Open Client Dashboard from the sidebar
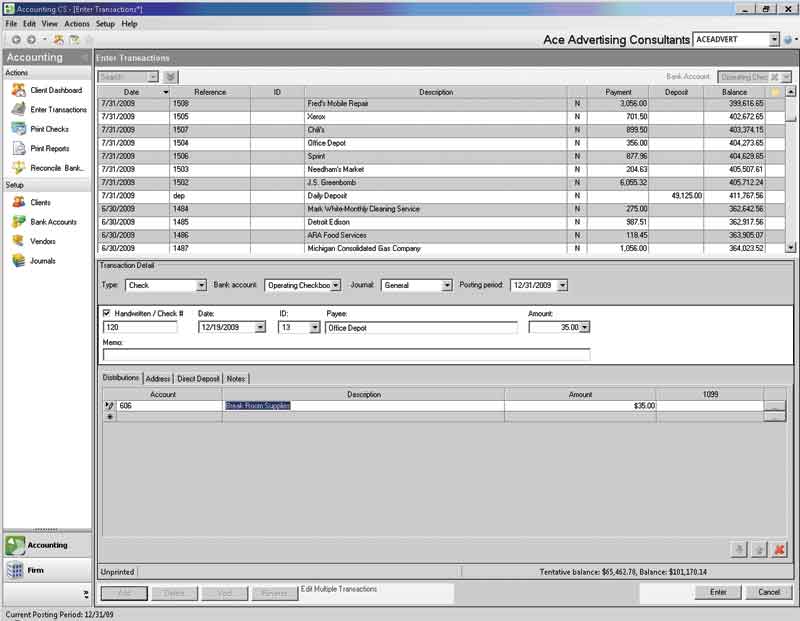Screen dimensions: 800x621 (56, 90)
